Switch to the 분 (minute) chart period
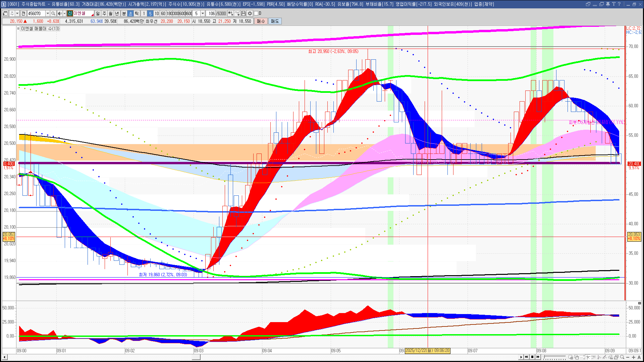Screen dimensions: 644x362 tap(124, 13)
